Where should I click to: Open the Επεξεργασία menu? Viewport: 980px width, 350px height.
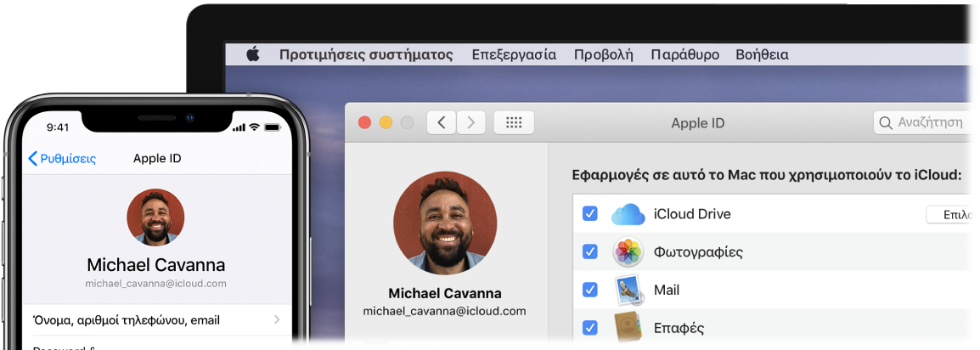click(x=514, y=54)
